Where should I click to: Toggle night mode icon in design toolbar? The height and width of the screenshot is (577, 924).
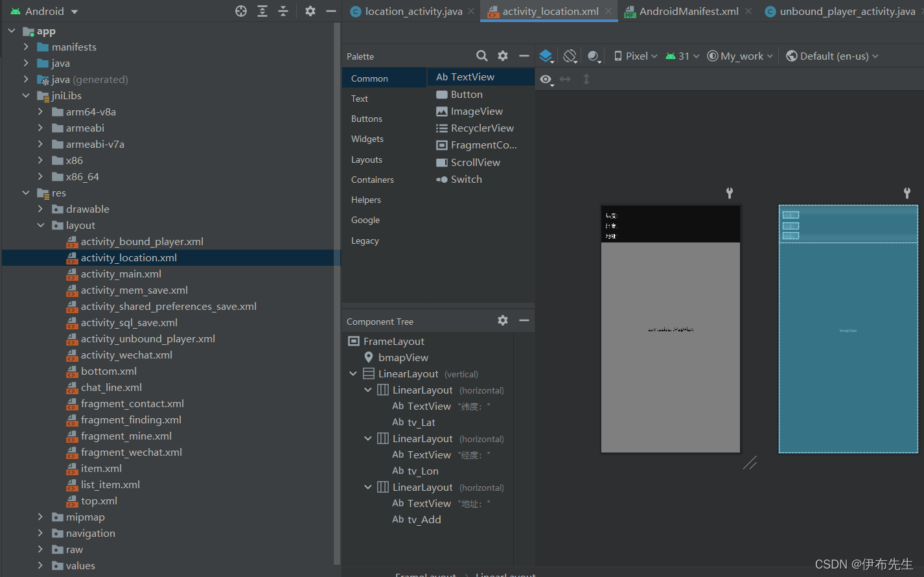point(594,56)
